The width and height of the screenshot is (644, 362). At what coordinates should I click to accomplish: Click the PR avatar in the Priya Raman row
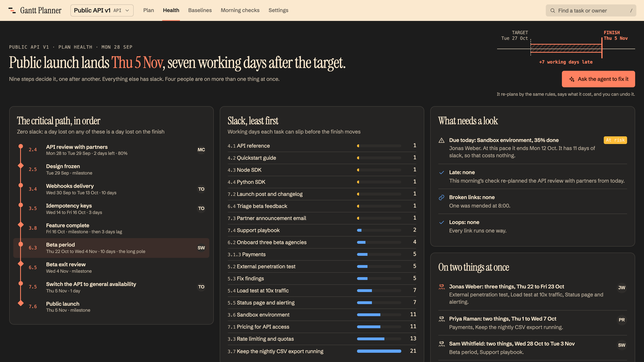(x=621, y=320)
